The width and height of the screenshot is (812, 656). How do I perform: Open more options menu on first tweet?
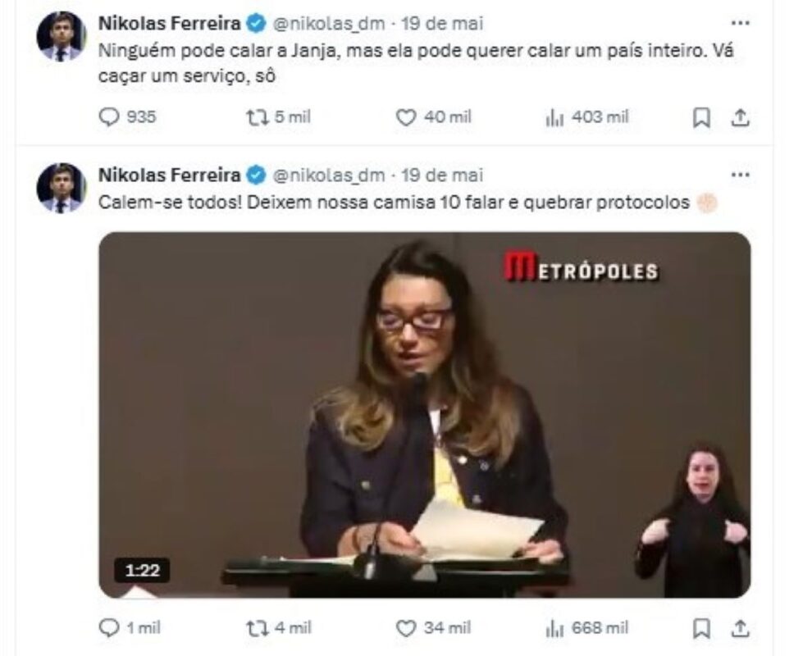coord(741,23)
